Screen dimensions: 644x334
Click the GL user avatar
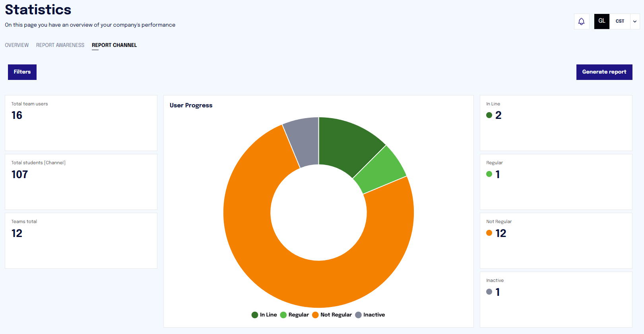[601, 21]
